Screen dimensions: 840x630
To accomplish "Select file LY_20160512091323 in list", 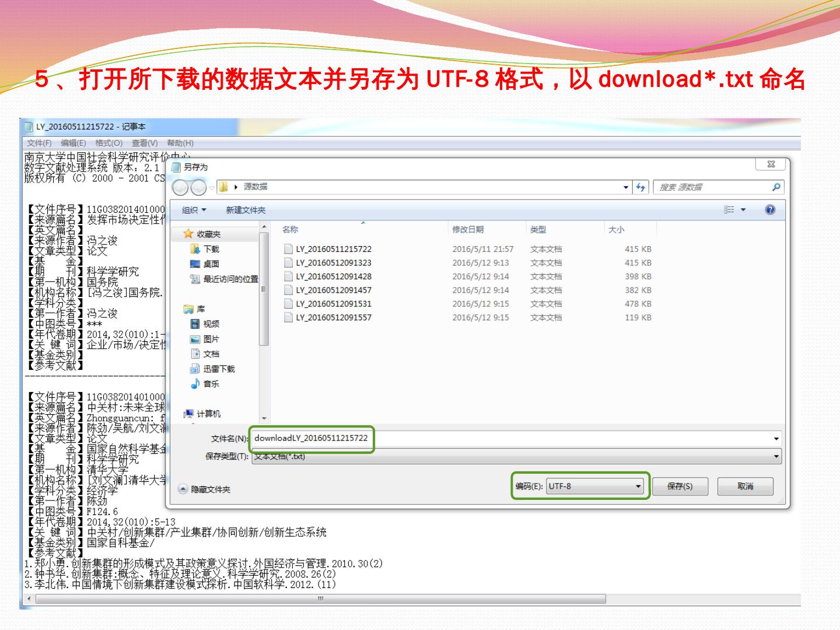I will [x=328, y=263].
